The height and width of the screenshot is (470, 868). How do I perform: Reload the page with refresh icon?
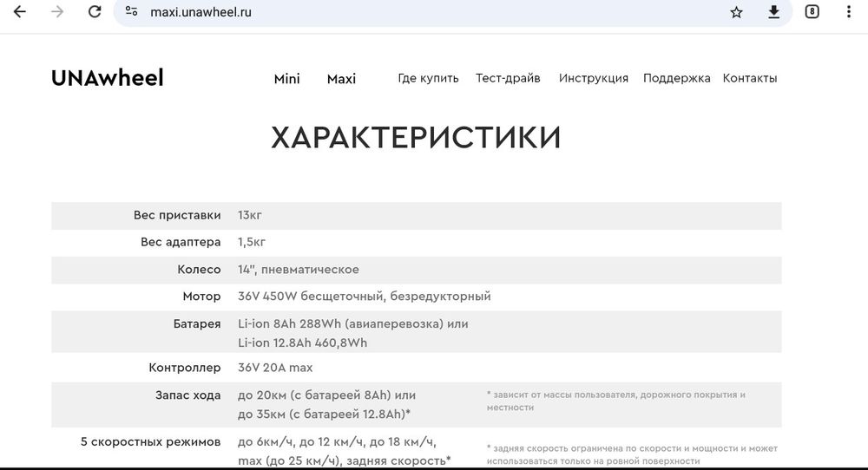coord(95,11)
